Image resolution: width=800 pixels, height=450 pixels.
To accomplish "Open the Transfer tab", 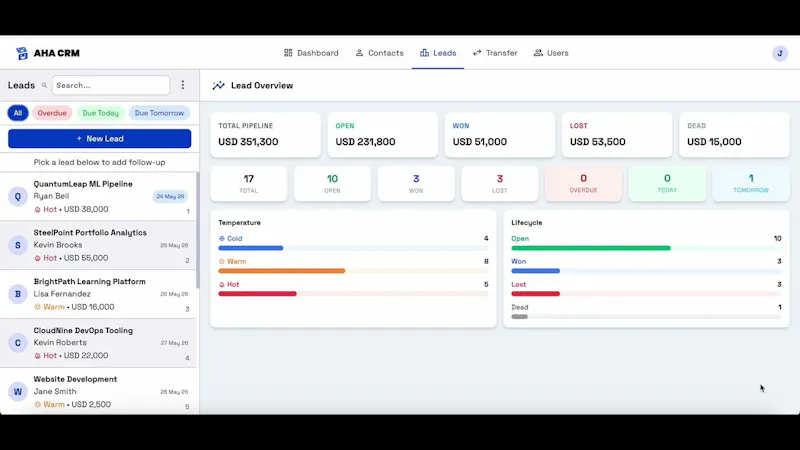I will point(495,53).
